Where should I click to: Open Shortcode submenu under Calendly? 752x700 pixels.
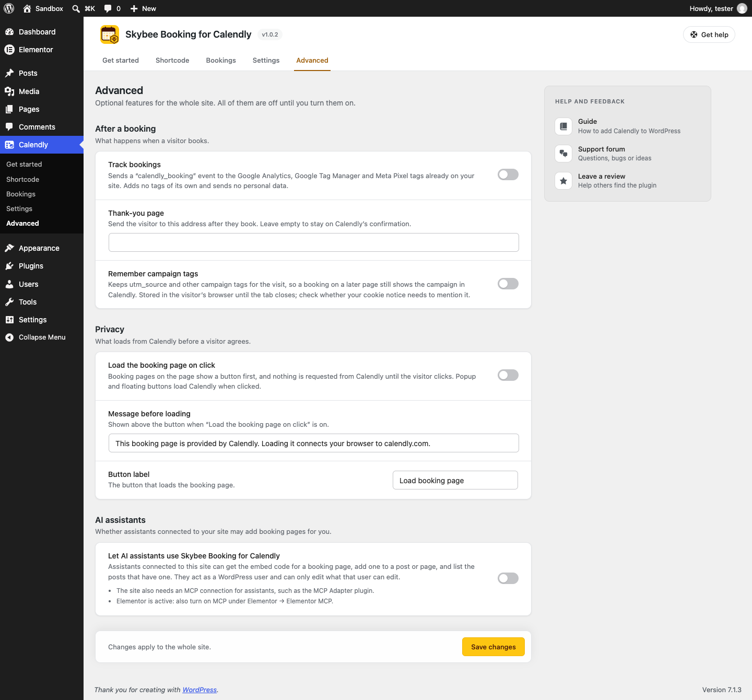42,179
